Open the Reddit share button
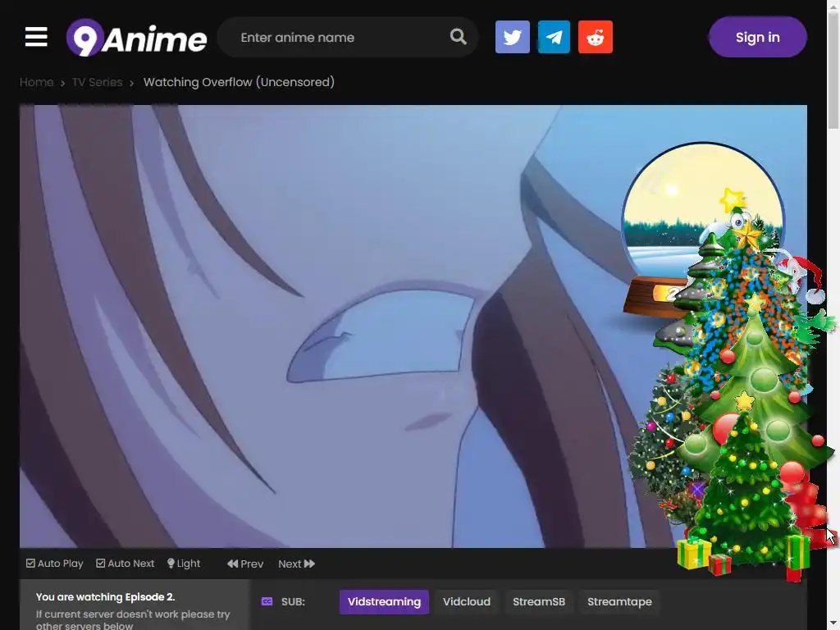The image size is (840, 630). [x=596, y=37]
